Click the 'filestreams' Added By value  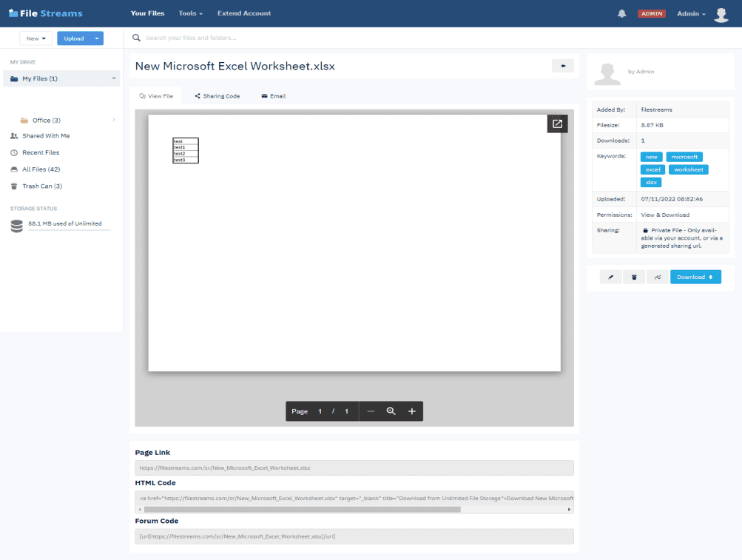tap(656, 109)
